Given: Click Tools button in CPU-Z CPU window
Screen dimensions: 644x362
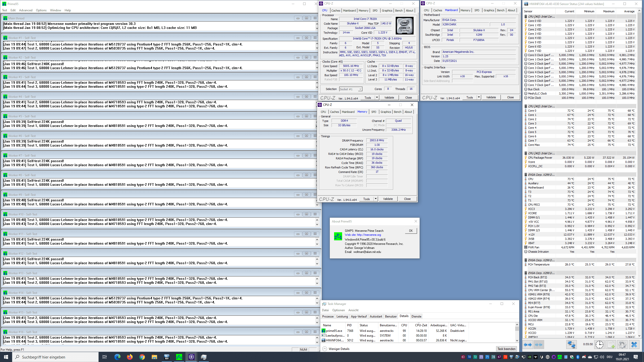Looking at the screenshot, I should click(368, 98).
